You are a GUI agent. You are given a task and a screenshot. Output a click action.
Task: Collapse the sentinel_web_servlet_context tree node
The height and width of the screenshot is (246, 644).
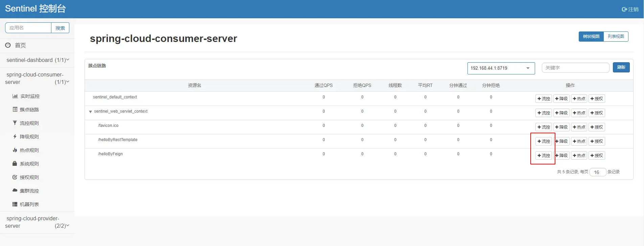[x=90, y=112]
